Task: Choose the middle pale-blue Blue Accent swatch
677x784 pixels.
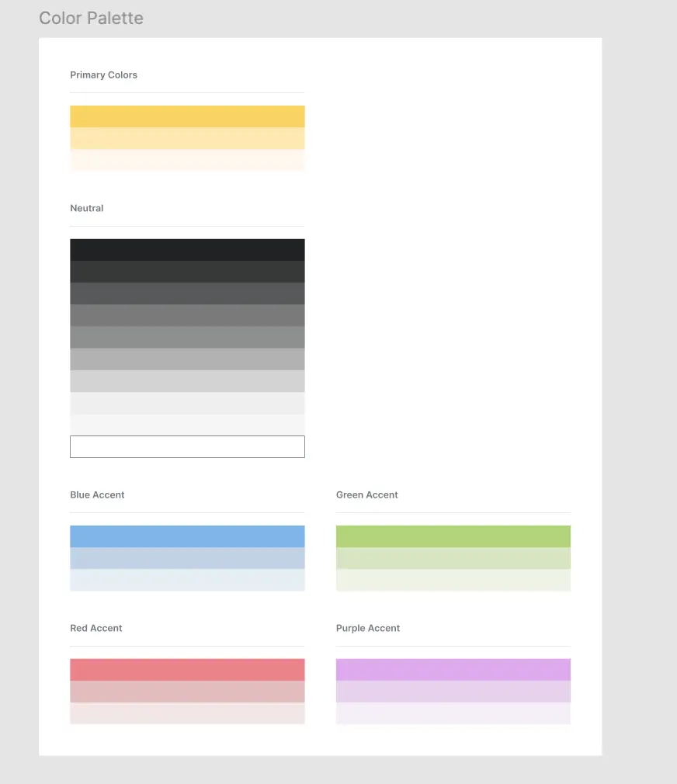Action: [x=187, y=558]
